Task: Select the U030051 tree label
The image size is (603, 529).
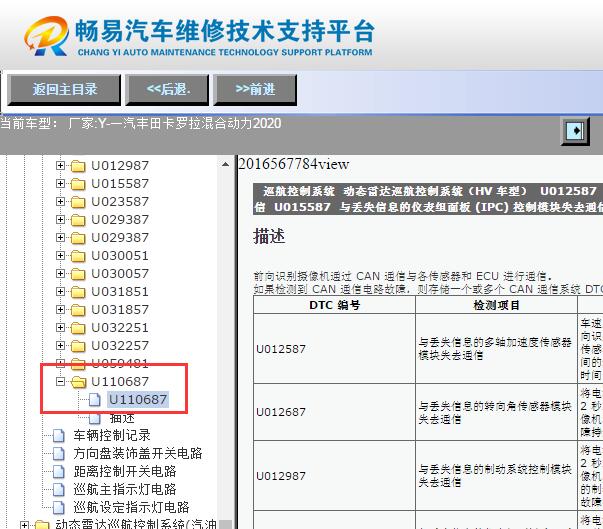Action: (120, 256)
